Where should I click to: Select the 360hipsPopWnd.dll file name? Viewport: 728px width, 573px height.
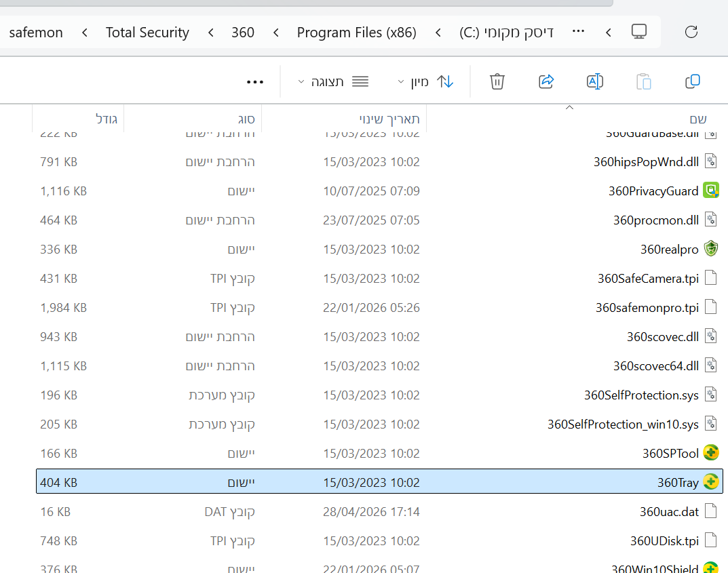tap(646, 161)
